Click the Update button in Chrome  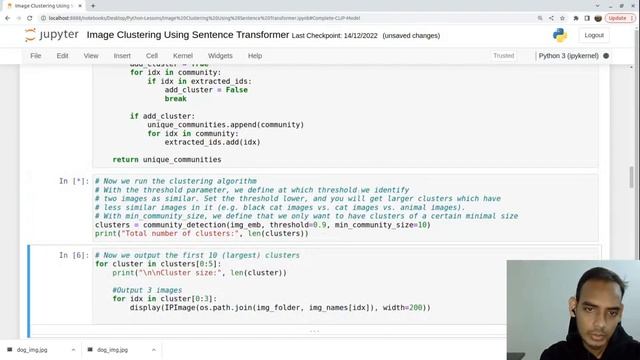click(x=617, y=18)
